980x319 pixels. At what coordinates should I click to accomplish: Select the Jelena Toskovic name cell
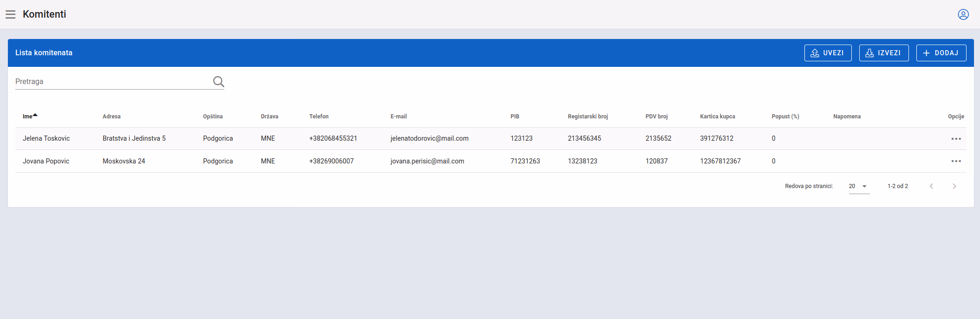[x=46, y=138]
